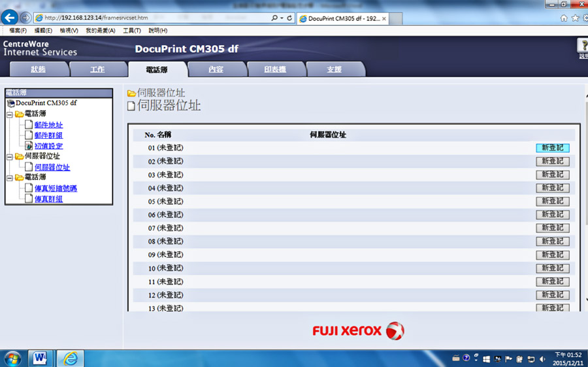Click the taskbar clock showing 下午 01:52

tap(568, 358)
